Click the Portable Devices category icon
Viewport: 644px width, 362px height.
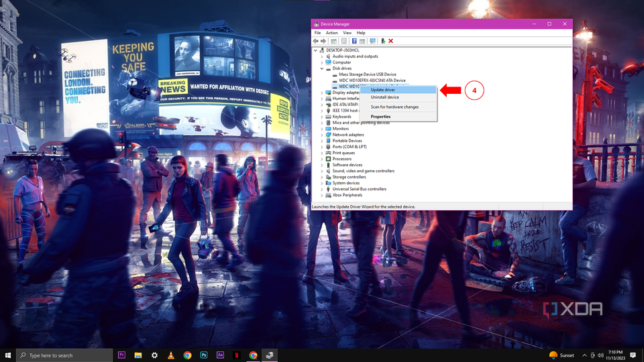(x=328, y=141)
